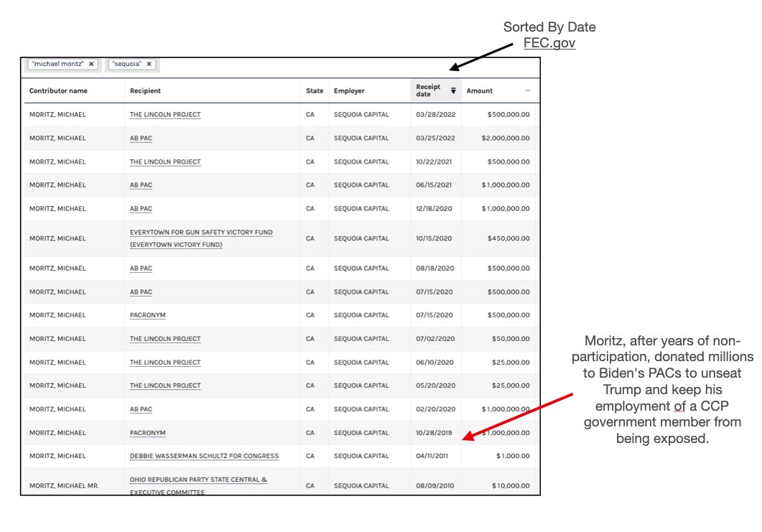Open Ohio Republican Party State Central link
Viewport: 762px width, 532px height.
[198, 480]
